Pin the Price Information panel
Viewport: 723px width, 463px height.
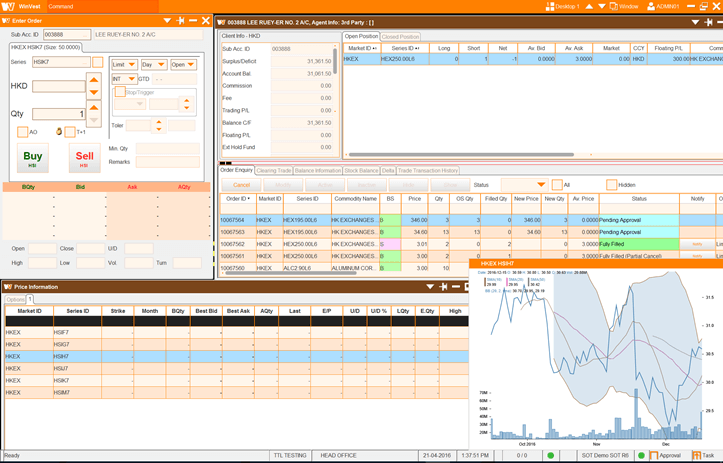(443, 287)
